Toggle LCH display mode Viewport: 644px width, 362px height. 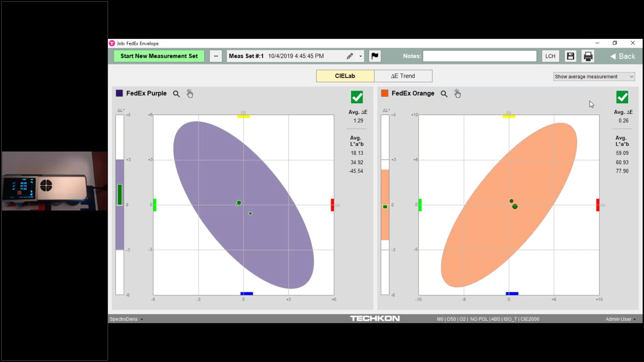[550, 56]
